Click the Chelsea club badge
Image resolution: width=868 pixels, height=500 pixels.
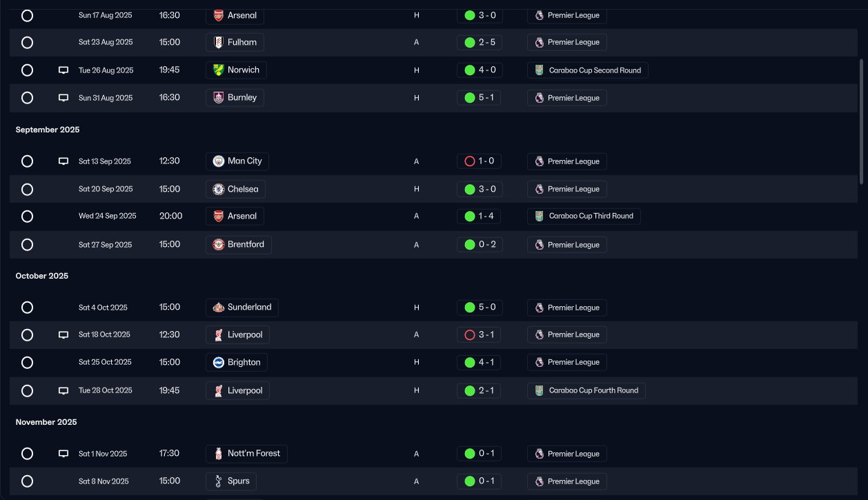tap(219, 189)
